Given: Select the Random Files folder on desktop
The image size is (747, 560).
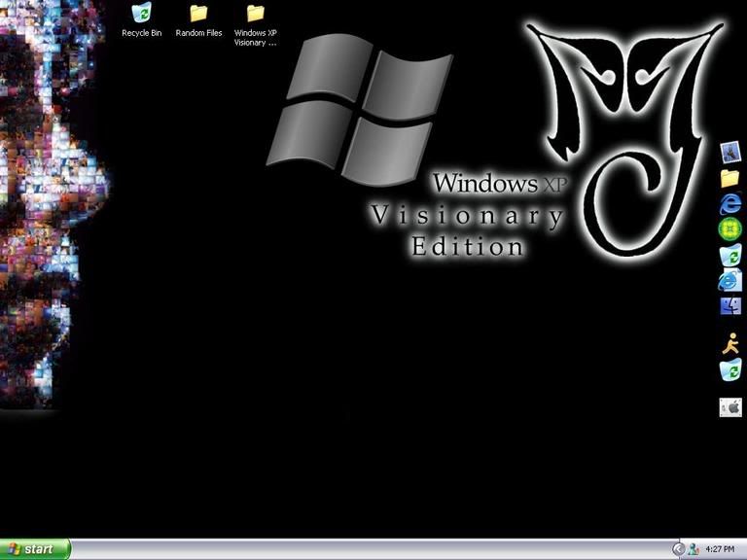Looking at the screenshot, I should coord(198,20).
